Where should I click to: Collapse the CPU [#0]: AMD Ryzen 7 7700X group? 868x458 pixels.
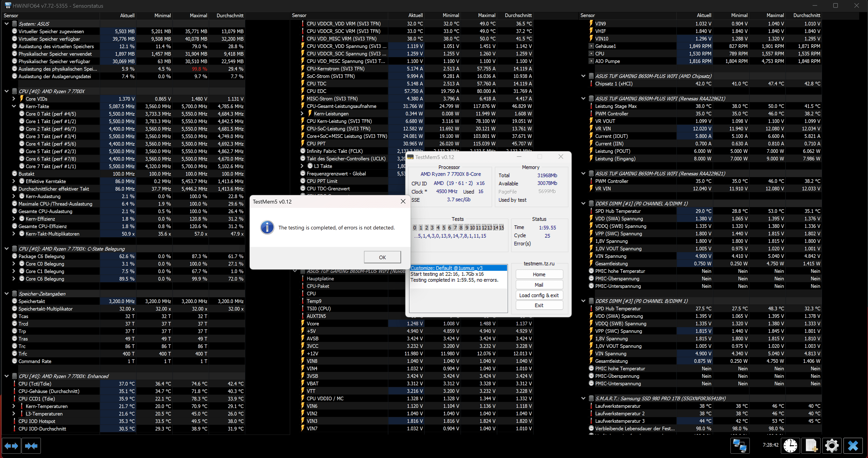[6, 91]
